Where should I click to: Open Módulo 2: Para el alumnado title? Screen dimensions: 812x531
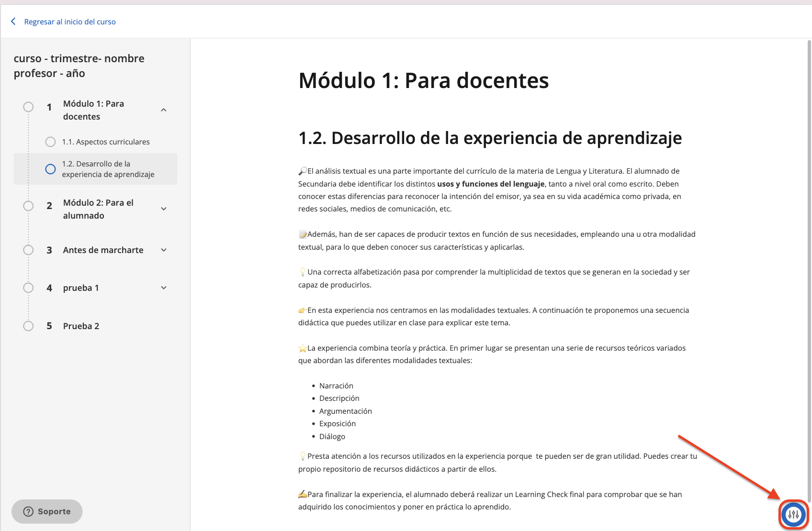coord(98,209)
